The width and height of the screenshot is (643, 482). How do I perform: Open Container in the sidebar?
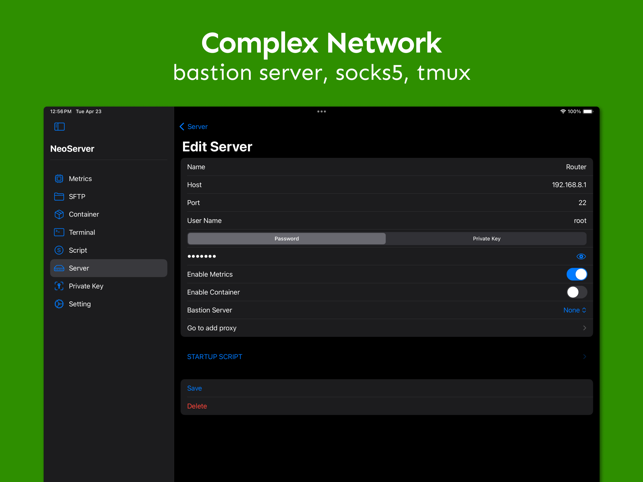[84, 215]
